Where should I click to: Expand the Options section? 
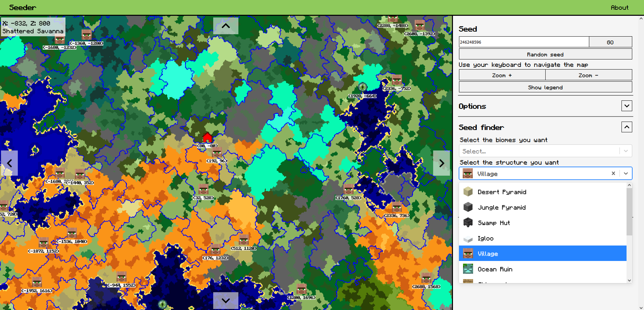(x=627, y=106)
